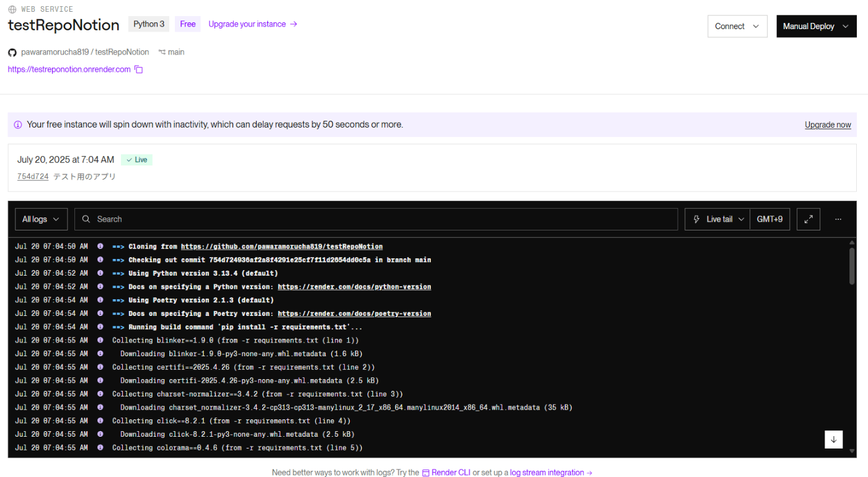Image resolution: width=868 pixels, height=477 pixels.
Task: Click the search magnifier icon
Action: tap(86, 219)
